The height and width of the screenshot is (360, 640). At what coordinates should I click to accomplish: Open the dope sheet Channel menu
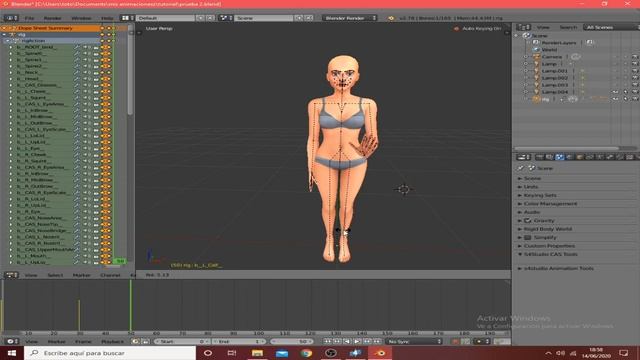[x=110, y=276]
